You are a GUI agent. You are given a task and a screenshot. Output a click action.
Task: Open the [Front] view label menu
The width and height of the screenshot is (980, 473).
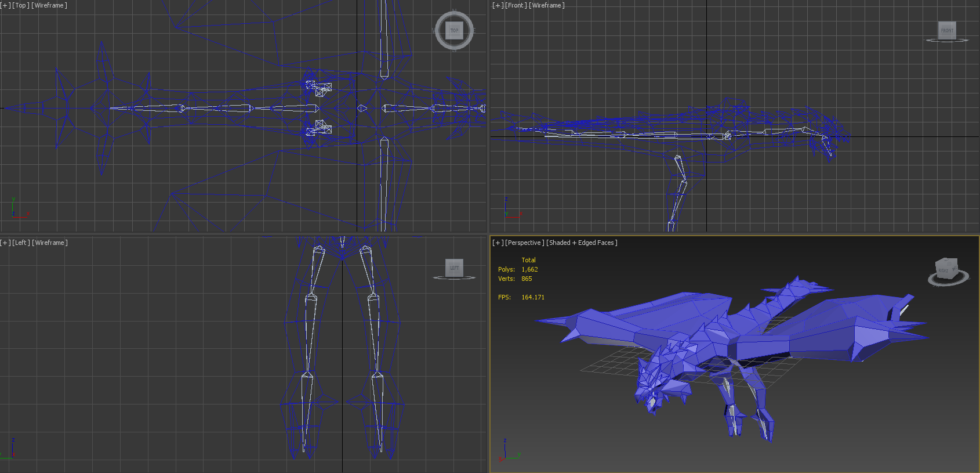pos(516,5)
